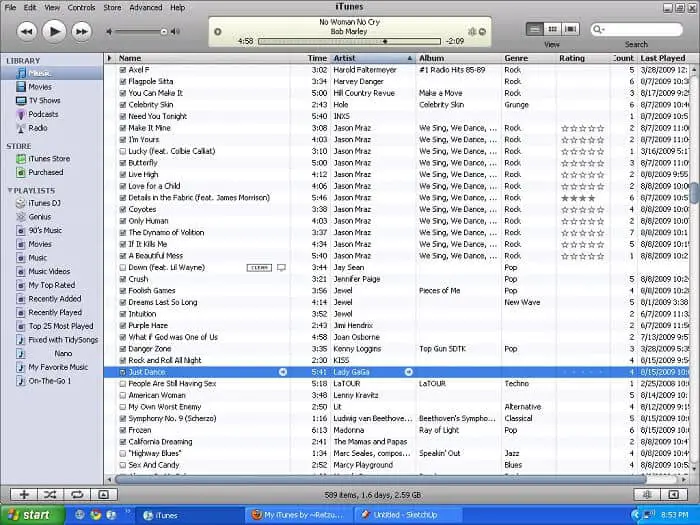Click the arrow icon beside Just Dance
The image size is (700, 525).
(x=283, y=372)
